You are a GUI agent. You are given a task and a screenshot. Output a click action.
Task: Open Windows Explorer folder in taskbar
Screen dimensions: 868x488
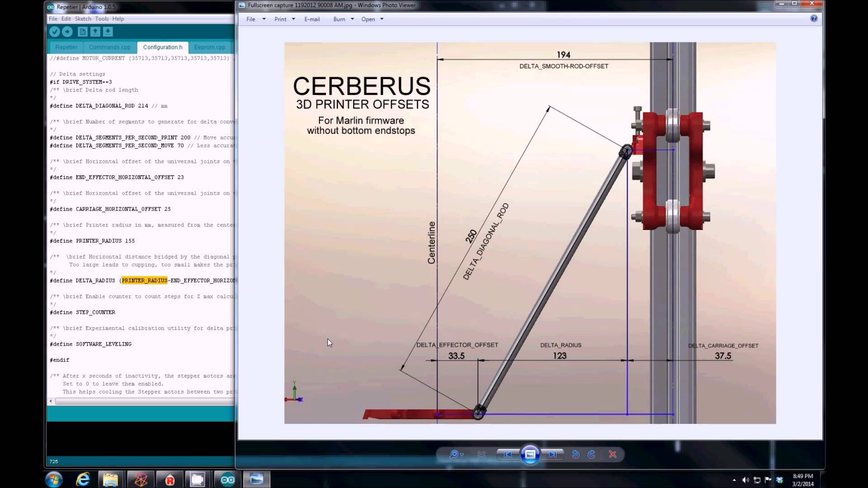(110, 479)
